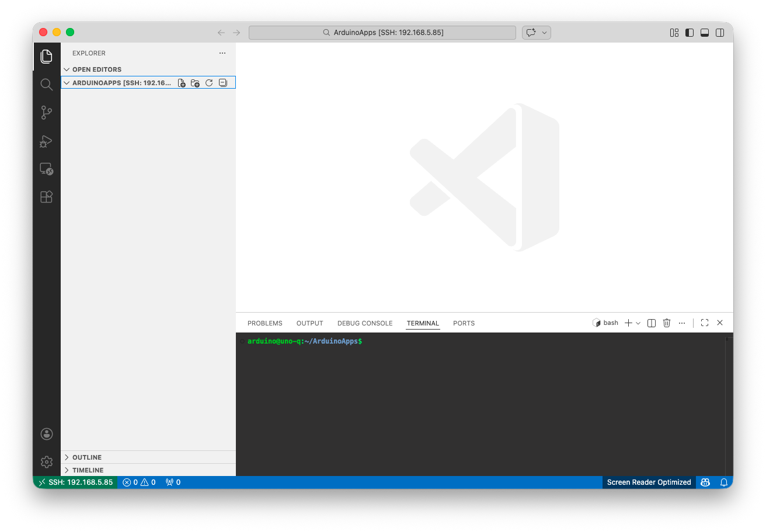
Task: Expand the Timeline section
Action: [148, 470]
